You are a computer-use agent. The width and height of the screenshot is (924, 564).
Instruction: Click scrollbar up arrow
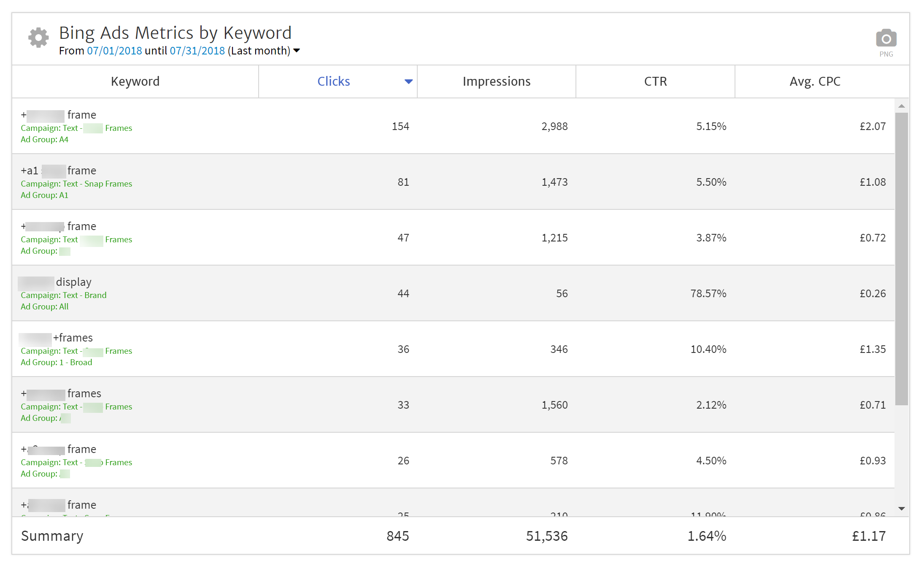pos(901,106)
